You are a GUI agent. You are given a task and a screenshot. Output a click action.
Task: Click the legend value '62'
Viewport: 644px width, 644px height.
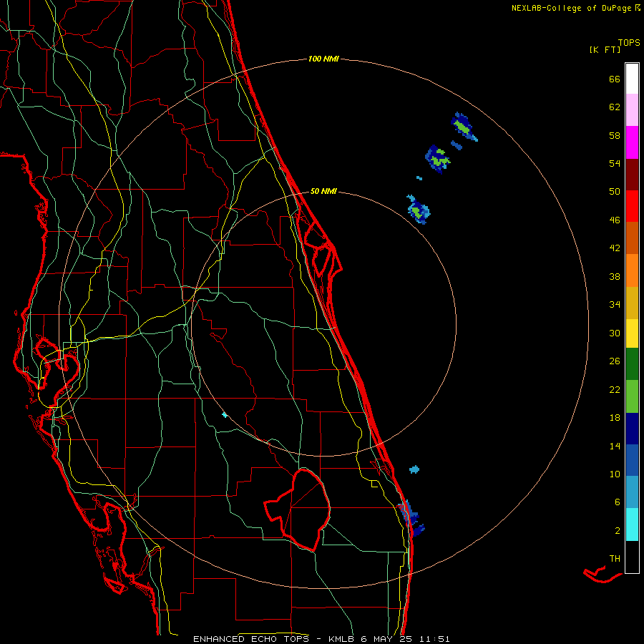(615, 107)
